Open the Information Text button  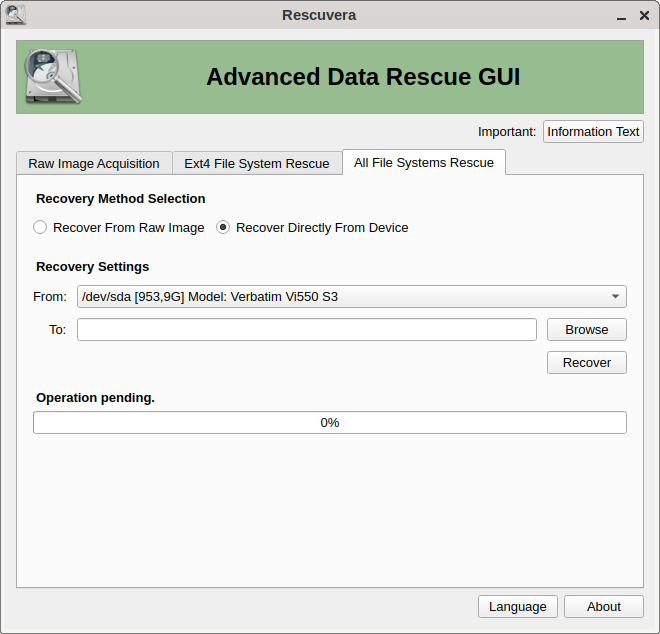click(x=593, y=132)
